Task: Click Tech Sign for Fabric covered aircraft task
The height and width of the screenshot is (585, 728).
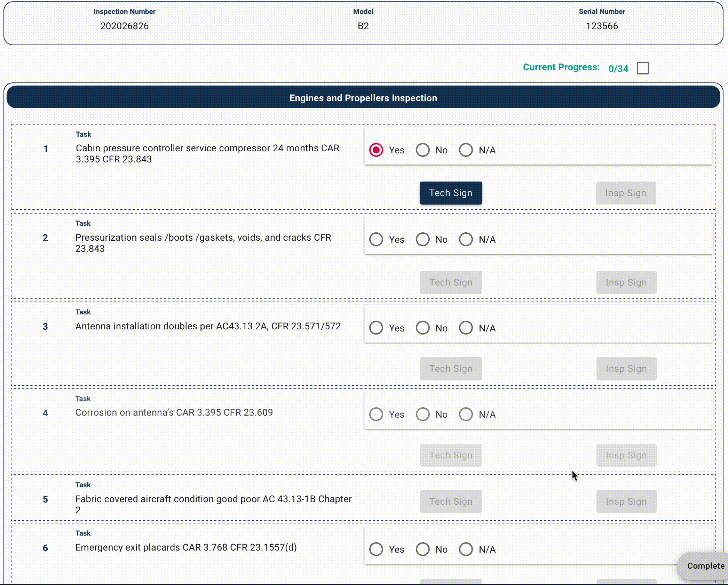Action: point(451,502)
